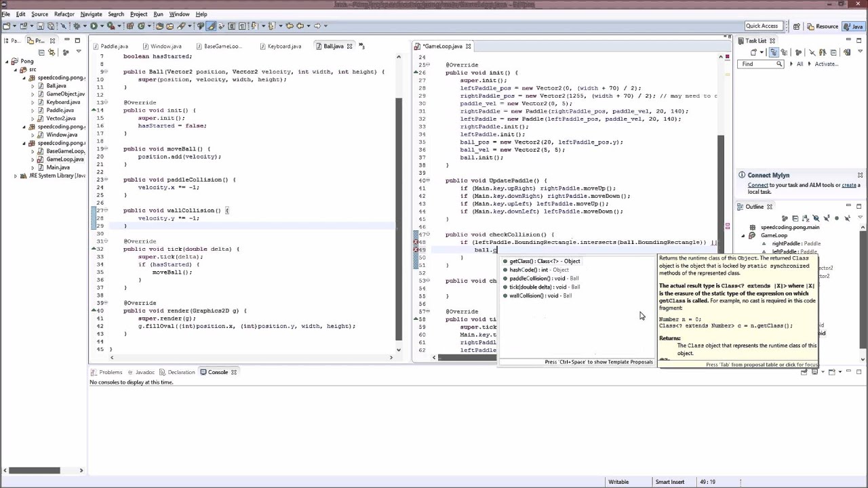Toggle Mark Occurrences highlighter icon in toolbar
Viewport: 868px width, 488px height.
[211, 26]
